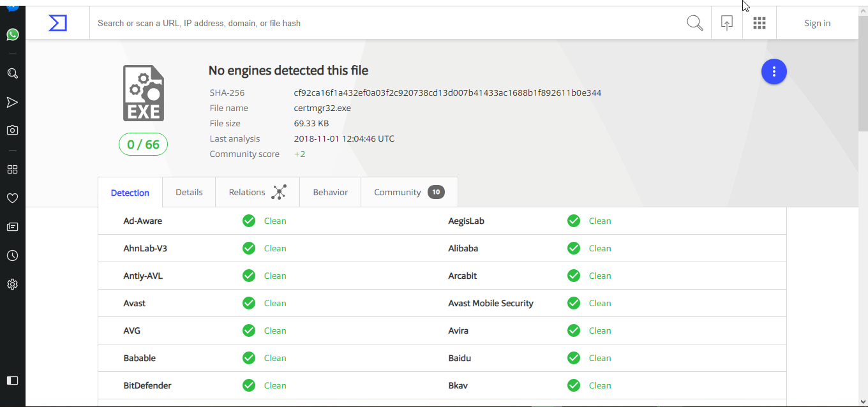868x407 pixels.
Task: Open the Community tab with 10 comments
Action: click(398, 191)
